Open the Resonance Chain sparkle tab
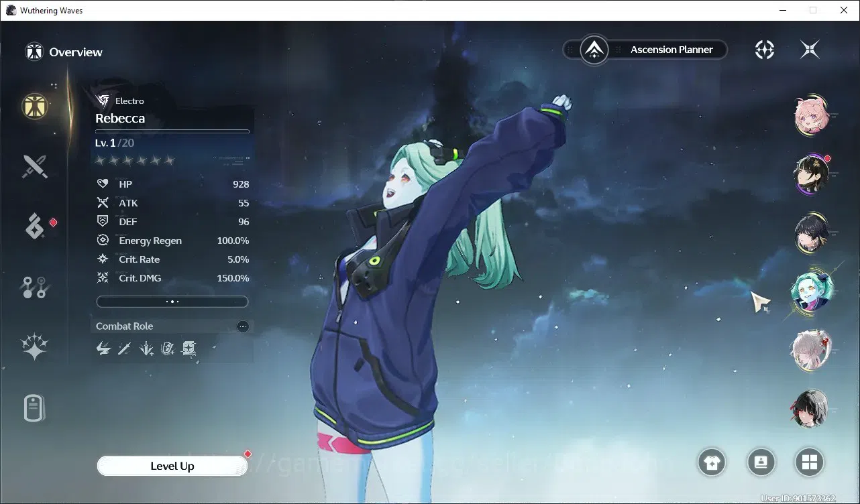 34,347
